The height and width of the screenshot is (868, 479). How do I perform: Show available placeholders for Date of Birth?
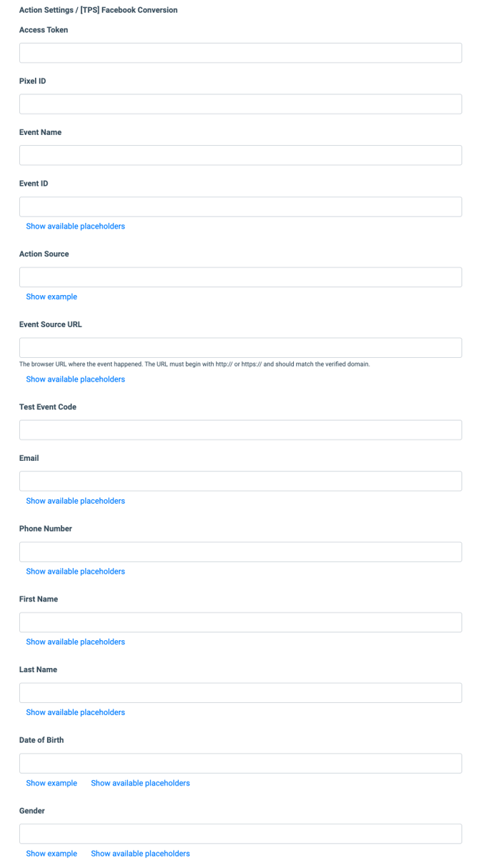click(140, 784)
